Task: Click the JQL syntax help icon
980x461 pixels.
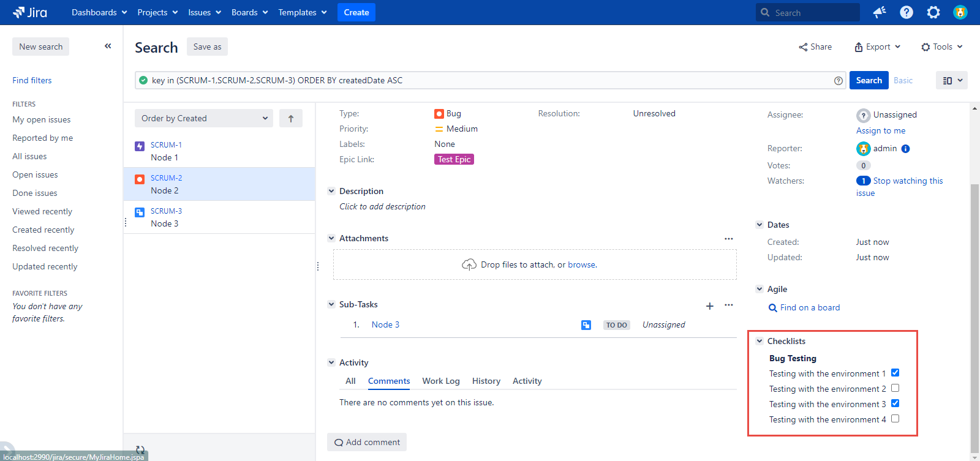Action: click(838, 81)
